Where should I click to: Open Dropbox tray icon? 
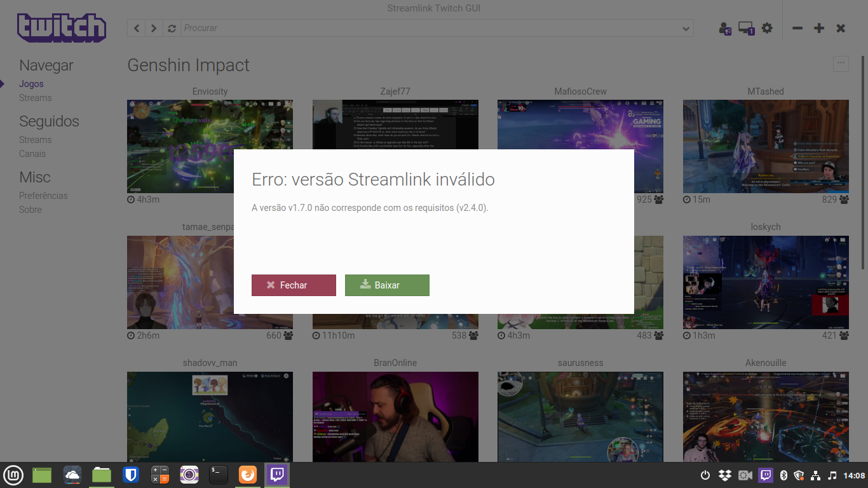(x=724, y=475)
